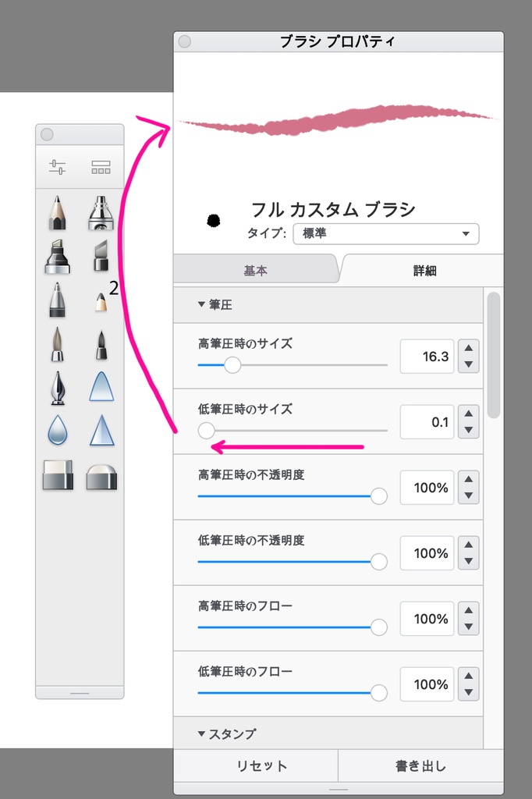Click the 書き出し button
This screenshot has height=799, width=532.
(x=422, y=766)
